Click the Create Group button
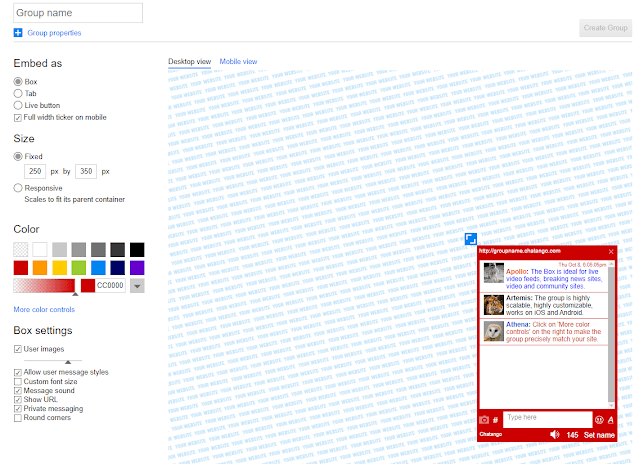Screen dimensions: 639x464 tap(605, 28)
